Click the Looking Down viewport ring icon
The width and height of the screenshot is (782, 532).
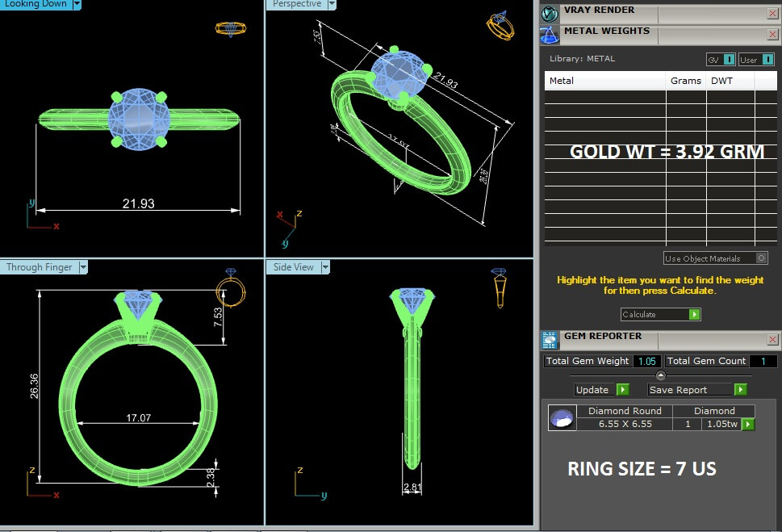(230, 29)
